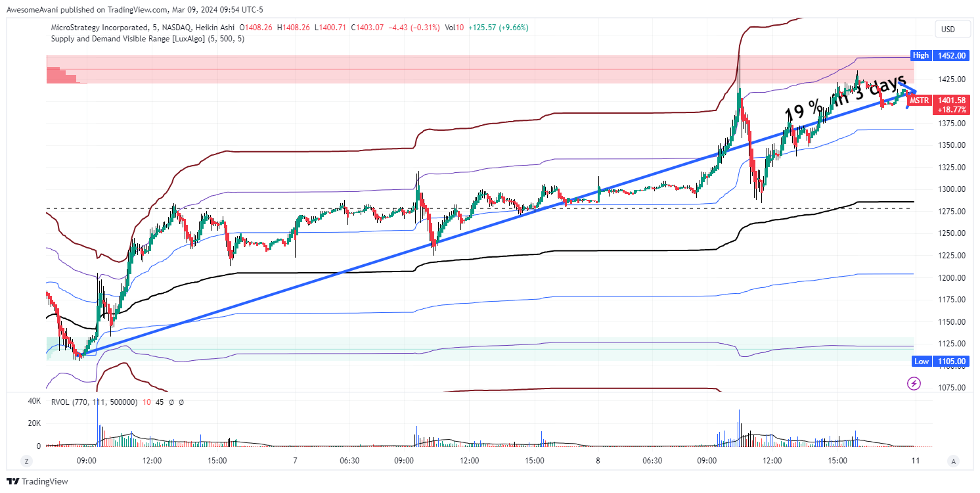Image resolution: width=980 pixels, height=493 pixels.
Task: Click the 1125.00 price axis label
Action: pyautogui.click(x=951, y=344)
